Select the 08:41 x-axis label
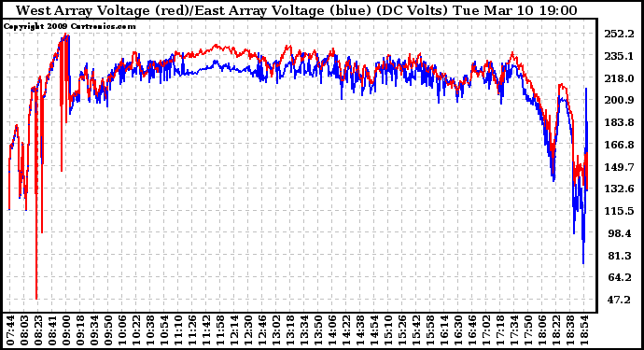644x350 pixels. (52, 330)
